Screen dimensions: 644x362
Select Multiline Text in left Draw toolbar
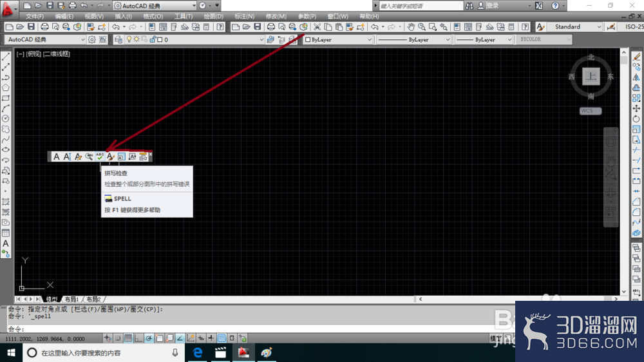tap(6, 243)
